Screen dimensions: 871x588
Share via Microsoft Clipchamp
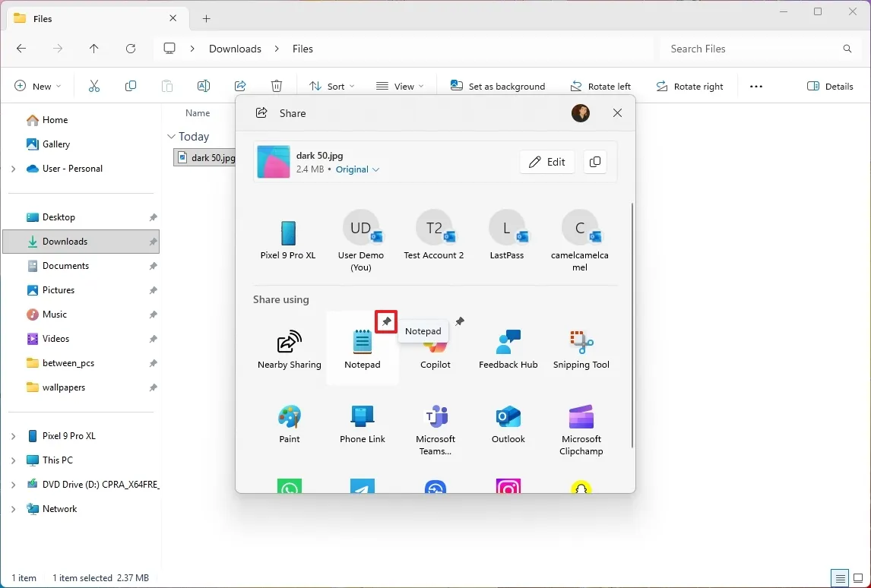pos(581,422)
